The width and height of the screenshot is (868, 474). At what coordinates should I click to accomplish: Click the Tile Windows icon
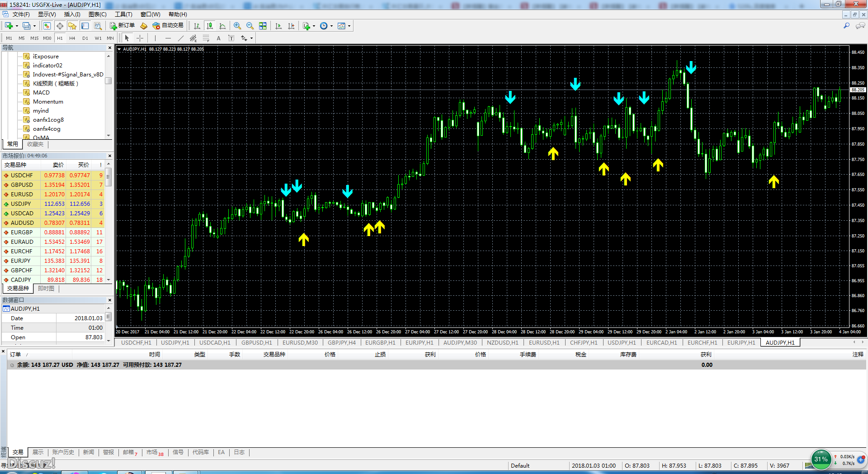pyautogui.click(x=263, y=26)
